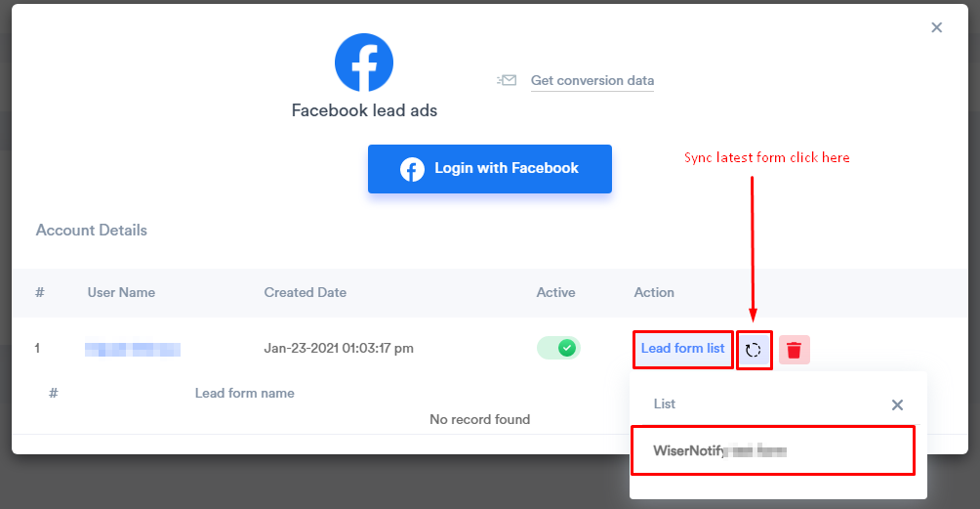The width and height of the screenshot is (980, 509).
Task: Delete the account with trash icon
Action: 795,350
